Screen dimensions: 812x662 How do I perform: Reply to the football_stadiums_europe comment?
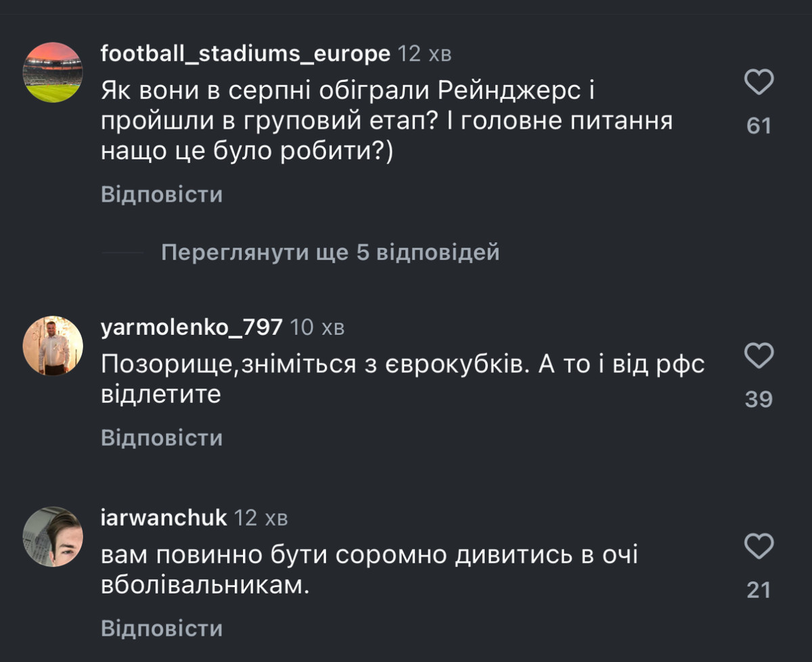pos(162,195)
